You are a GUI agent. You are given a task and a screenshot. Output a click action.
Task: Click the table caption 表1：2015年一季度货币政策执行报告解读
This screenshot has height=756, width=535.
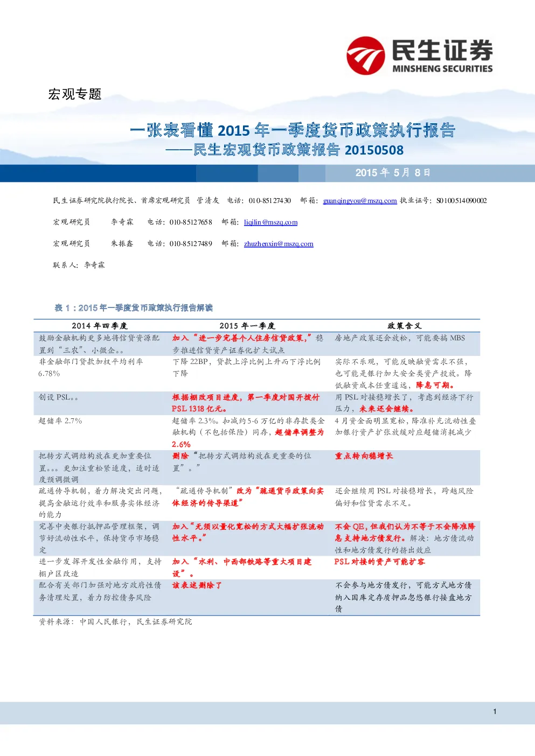coord(134,308)
